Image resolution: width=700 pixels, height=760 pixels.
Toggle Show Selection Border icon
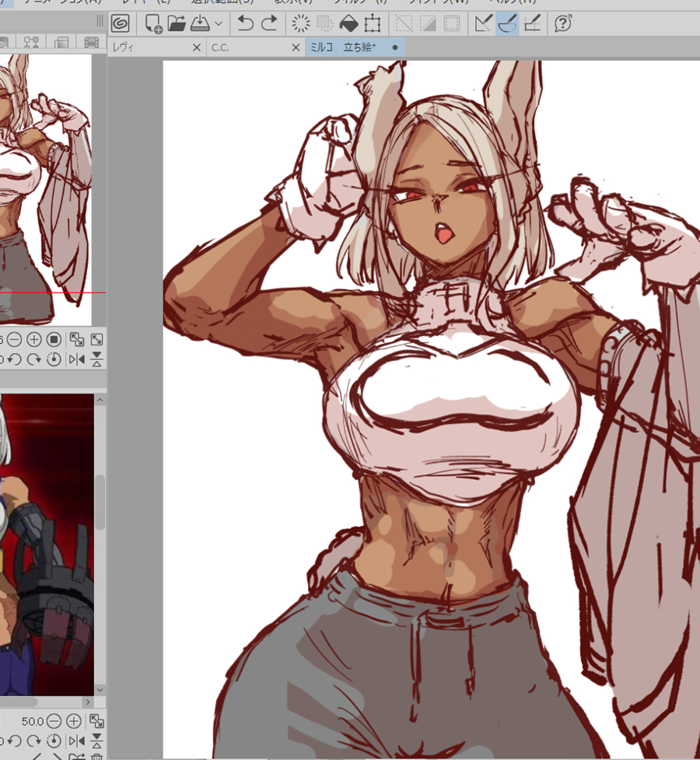point(452,23)
